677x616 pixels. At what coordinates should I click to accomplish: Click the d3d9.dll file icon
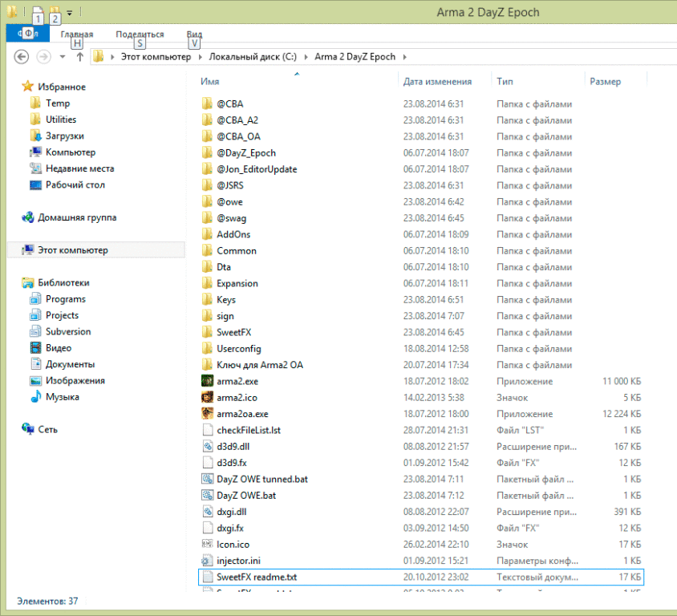pos(207,447)
